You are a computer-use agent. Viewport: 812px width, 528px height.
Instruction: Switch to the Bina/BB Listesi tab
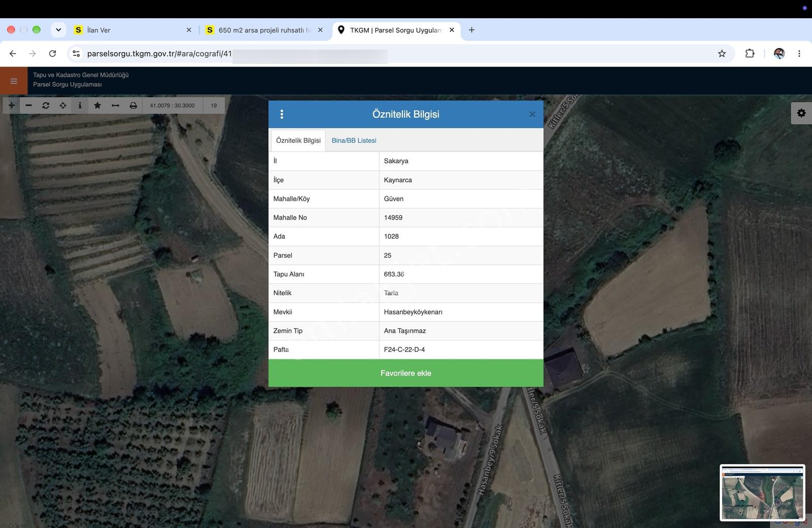tap(354, 140)
